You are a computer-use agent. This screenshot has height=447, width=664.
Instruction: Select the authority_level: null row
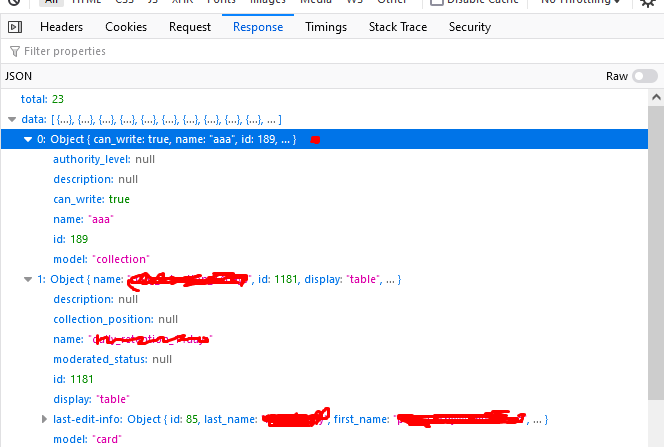[324, 159]
